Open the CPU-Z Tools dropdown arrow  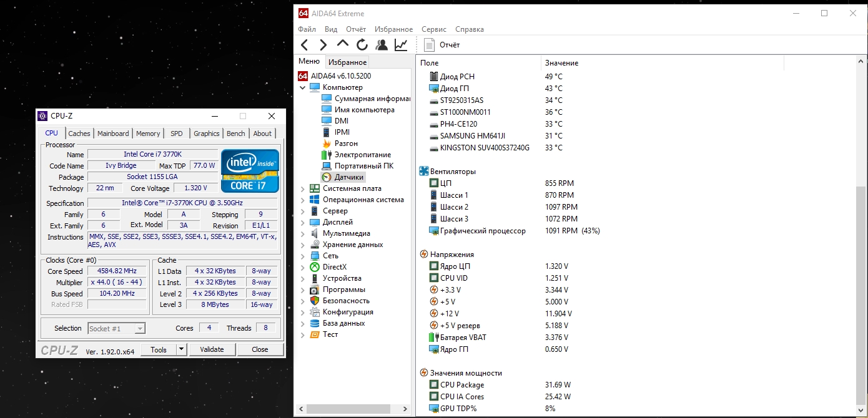[x=182, y=349]
